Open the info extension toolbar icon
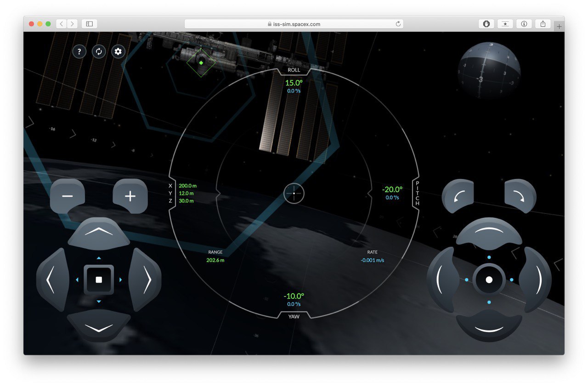Viewport: 588px width, 386px height. 524,24
